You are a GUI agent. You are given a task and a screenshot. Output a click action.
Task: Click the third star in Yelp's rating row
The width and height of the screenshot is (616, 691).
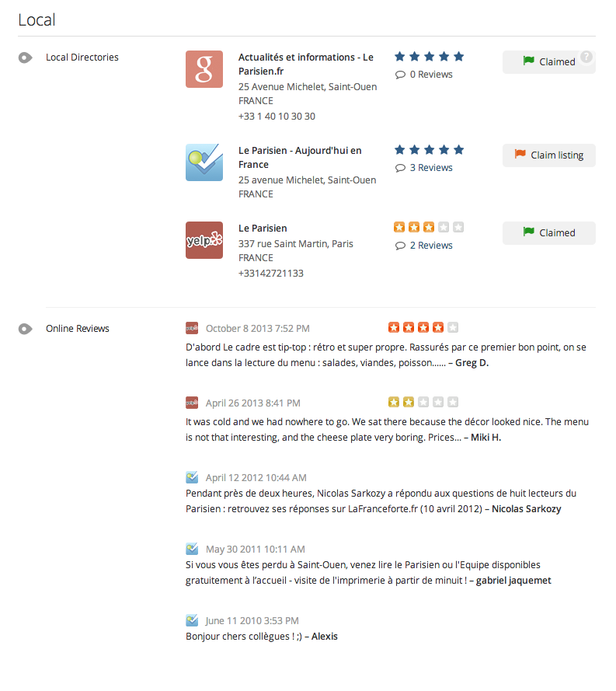428,226
